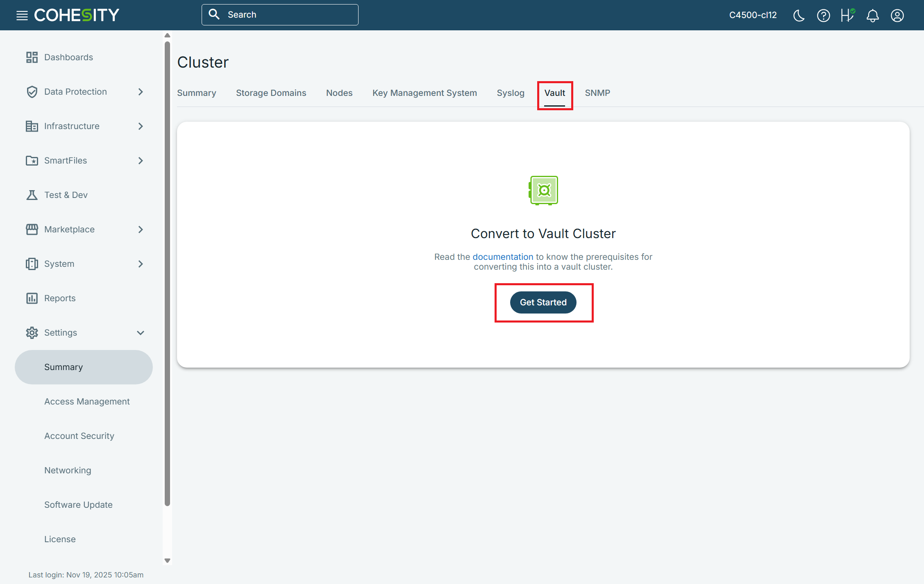Open the documentation link
Image resolution: width=924 pixels, height=584 pixels.
[503, 257]
